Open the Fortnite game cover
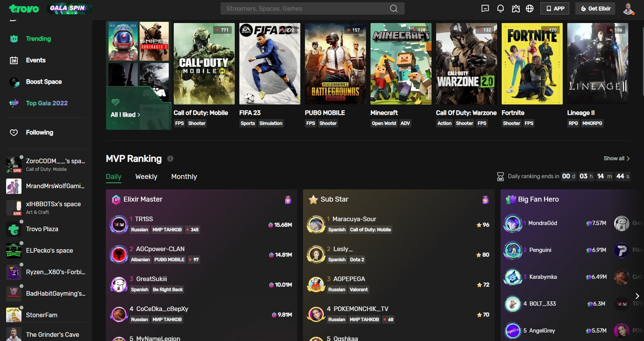 coord(532,64)
